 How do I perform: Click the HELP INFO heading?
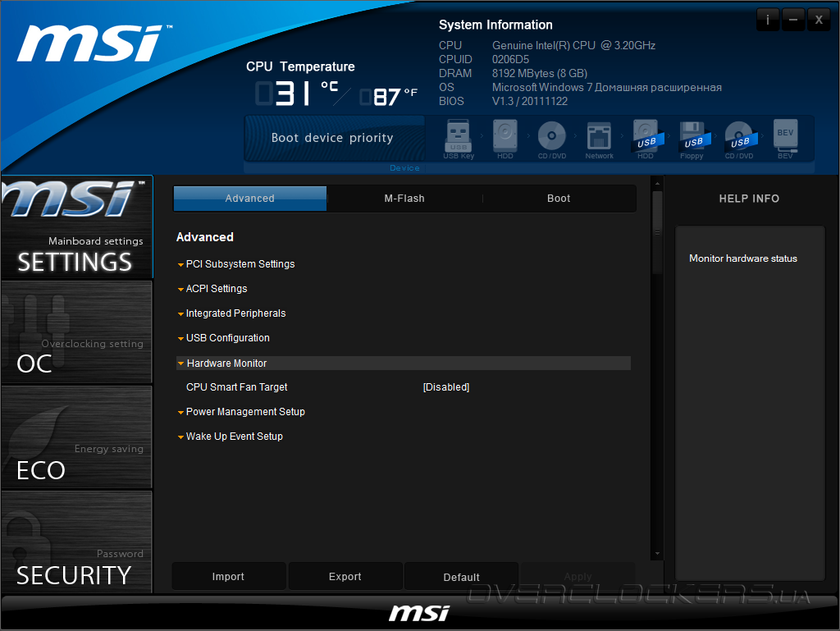pos(749,199)
